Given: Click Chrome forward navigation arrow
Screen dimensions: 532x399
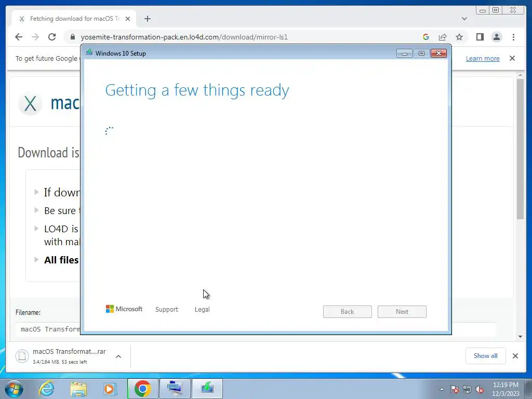Looking at the screenshot, I should [35, 37].
